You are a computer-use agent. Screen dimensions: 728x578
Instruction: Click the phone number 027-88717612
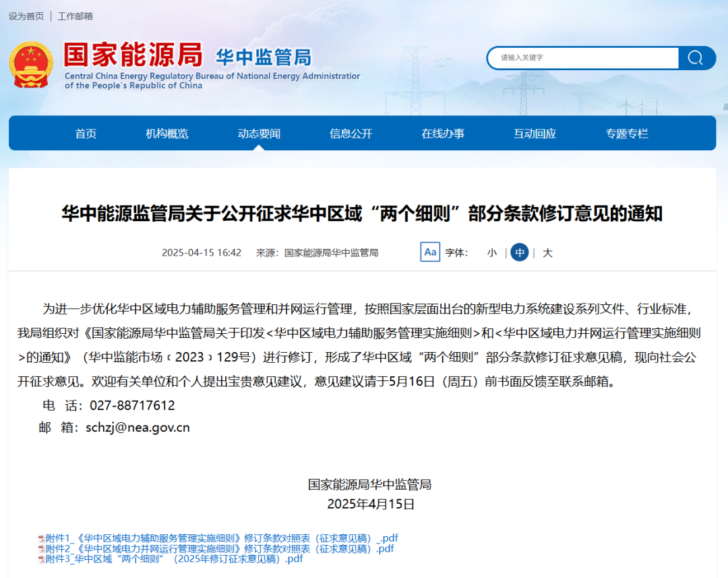point(132,405)
